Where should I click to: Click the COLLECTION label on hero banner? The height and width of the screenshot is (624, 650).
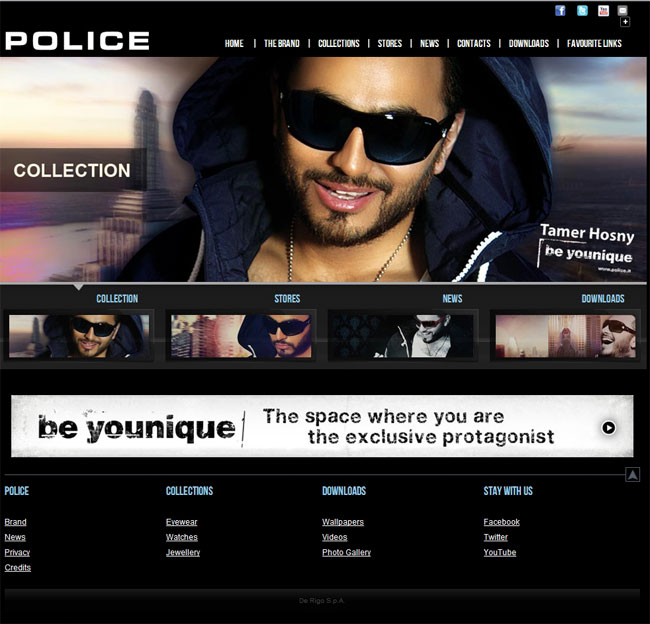pyautogui.click(x=72, y=171)
